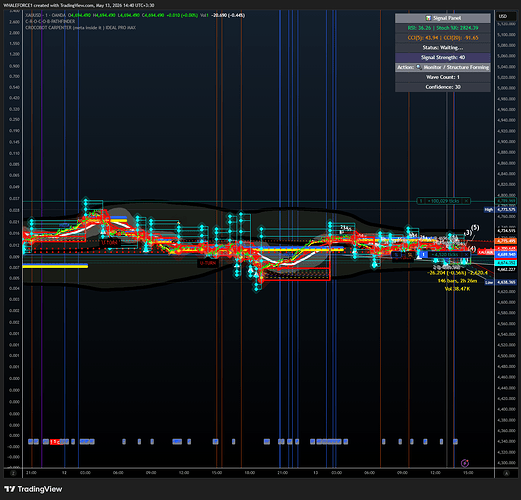Click the Status: Waiting... row
521x500 pixels.
point(443,48)
